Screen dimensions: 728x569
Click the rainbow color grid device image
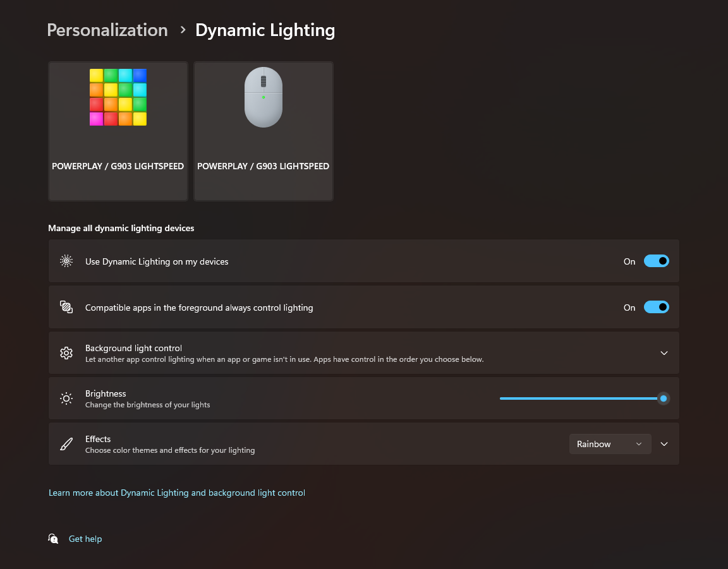click(118, 97)
